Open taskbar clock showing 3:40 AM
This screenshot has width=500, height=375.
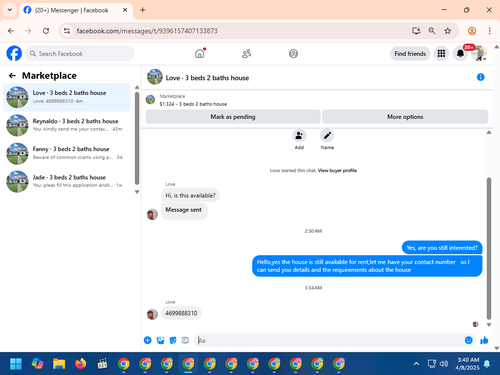point(468,364)
